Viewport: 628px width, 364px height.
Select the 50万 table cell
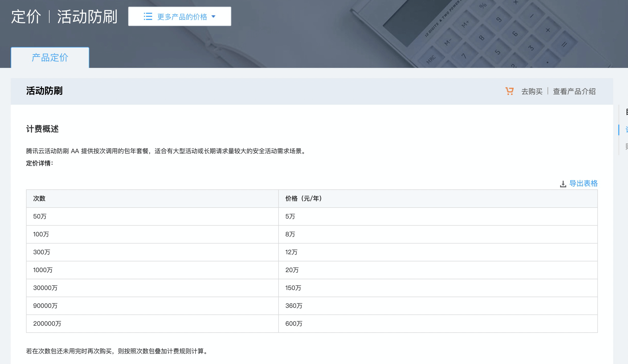click(152, 216)
